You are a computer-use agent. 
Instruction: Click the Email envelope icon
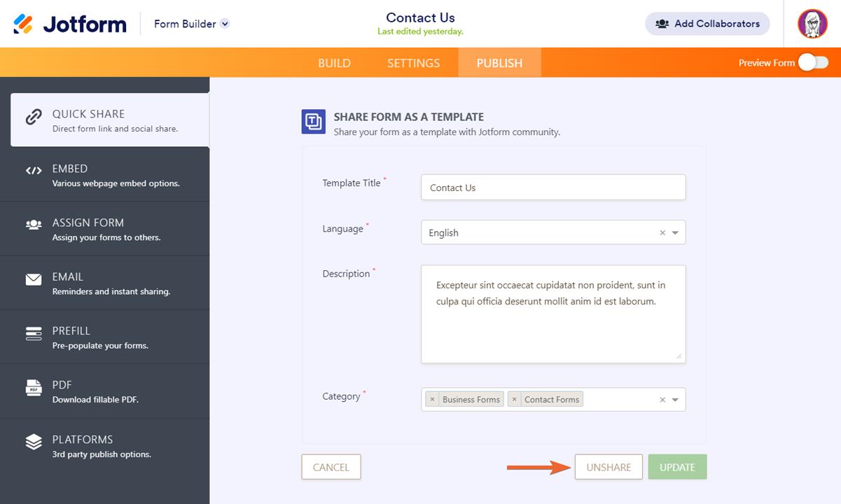tap(34, 279)
